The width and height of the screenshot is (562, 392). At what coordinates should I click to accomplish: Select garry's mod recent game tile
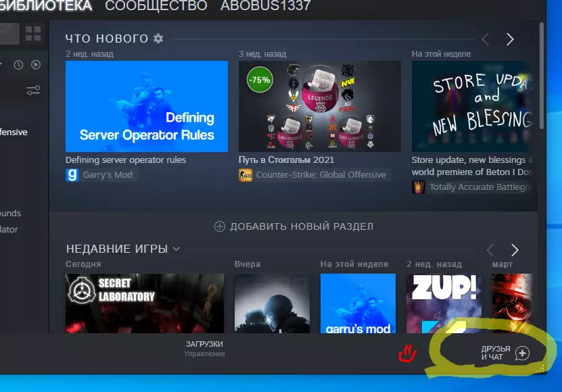click(358, 303)
